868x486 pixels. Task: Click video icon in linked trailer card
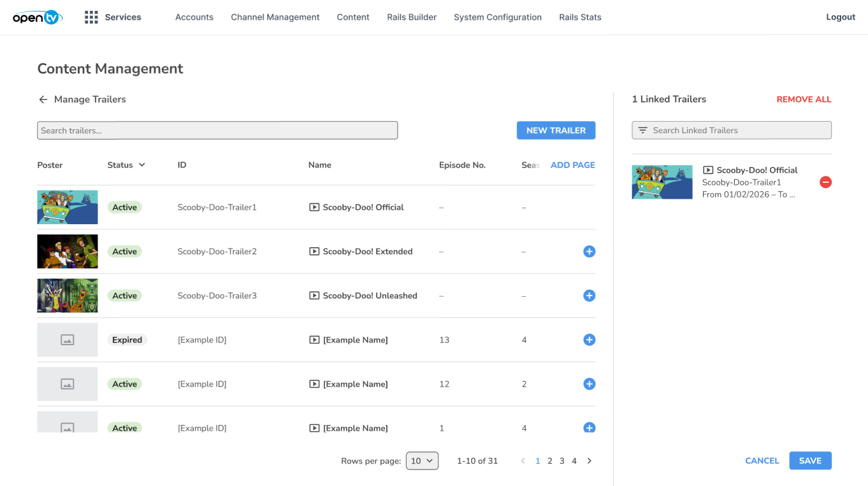point(708,170)
